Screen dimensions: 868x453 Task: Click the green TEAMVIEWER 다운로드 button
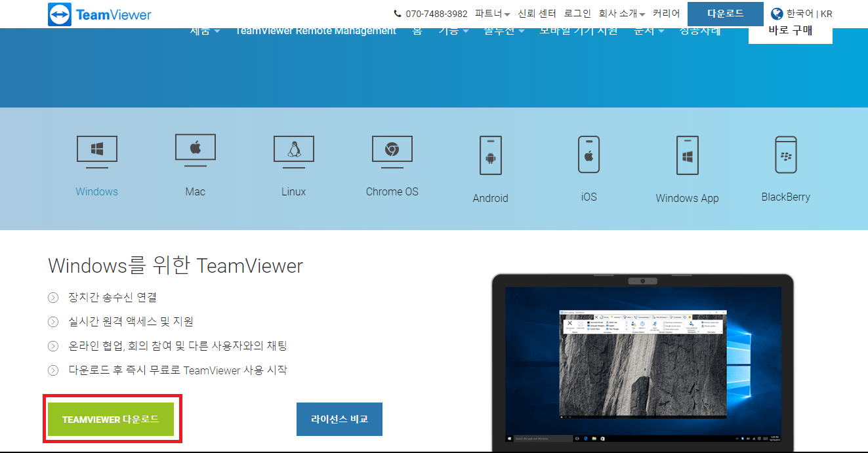click(111, 419)
